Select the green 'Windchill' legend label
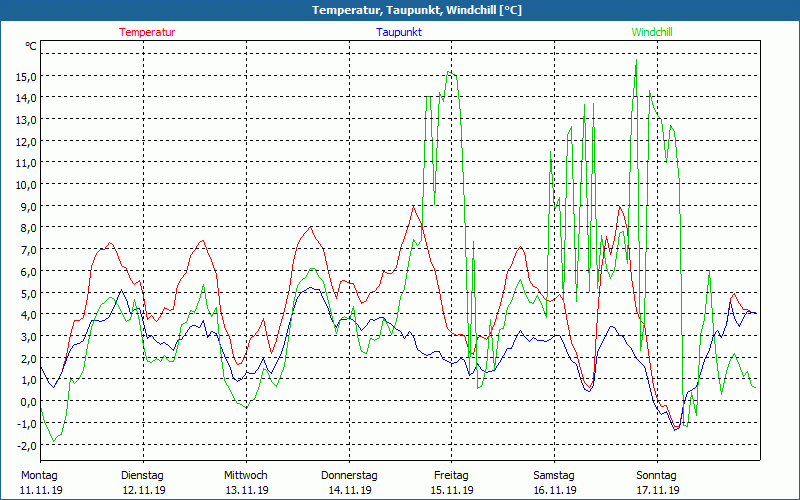This screenshot has width=800, height=500. tap(652, 32)
